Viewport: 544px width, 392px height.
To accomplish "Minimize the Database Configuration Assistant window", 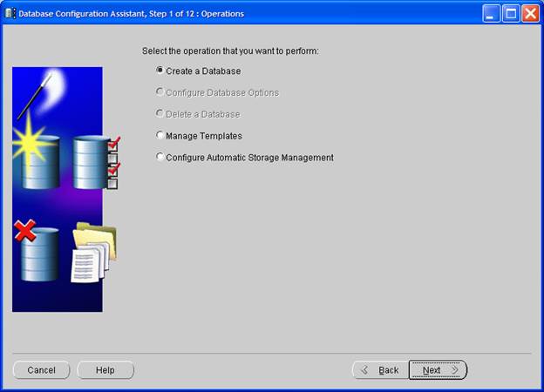I will pyautogui.click(x=491, y=14).
